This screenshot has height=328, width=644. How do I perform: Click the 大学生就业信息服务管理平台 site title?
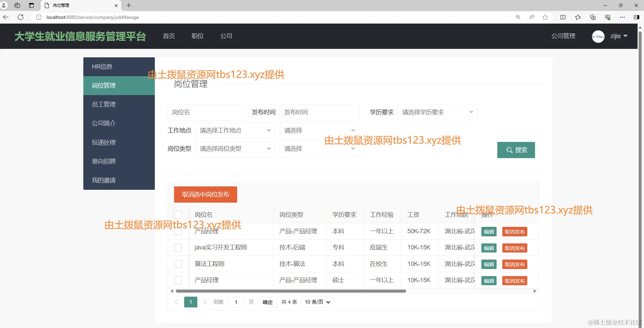tap(80, 36)
